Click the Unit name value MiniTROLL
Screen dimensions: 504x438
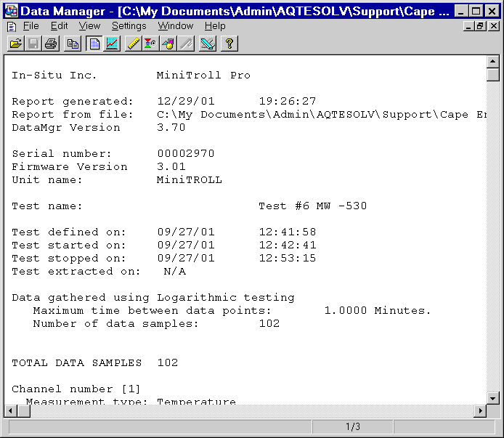pos(189,179)
